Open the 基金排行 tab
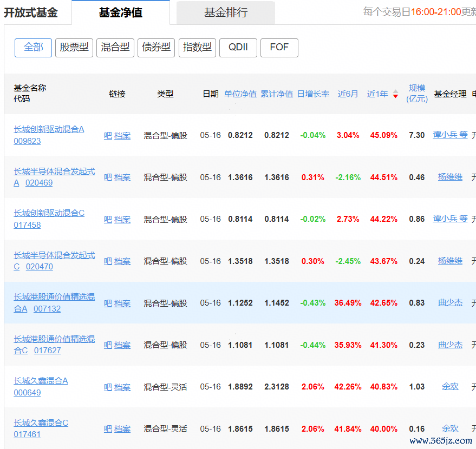The image size is (476, 449). 226,12
